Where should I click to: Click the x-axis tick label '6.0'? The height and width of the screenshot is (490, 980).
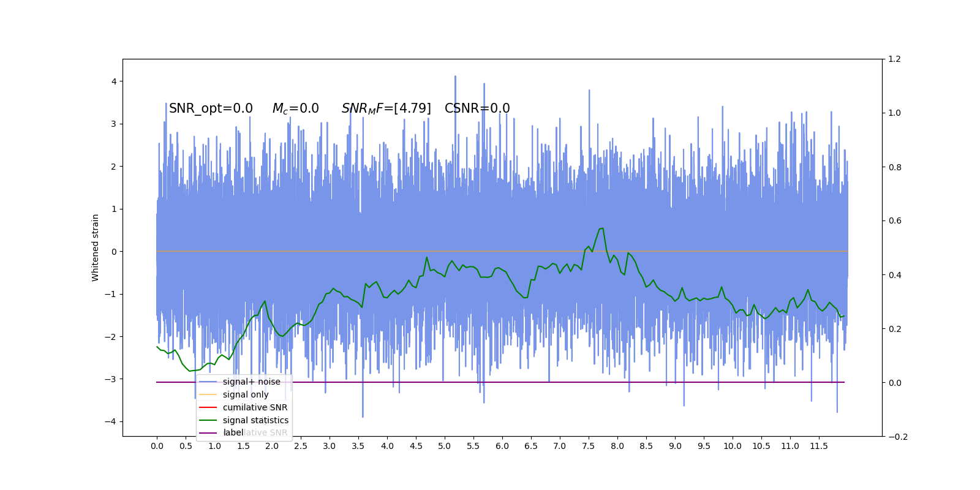tap(502, 446)
